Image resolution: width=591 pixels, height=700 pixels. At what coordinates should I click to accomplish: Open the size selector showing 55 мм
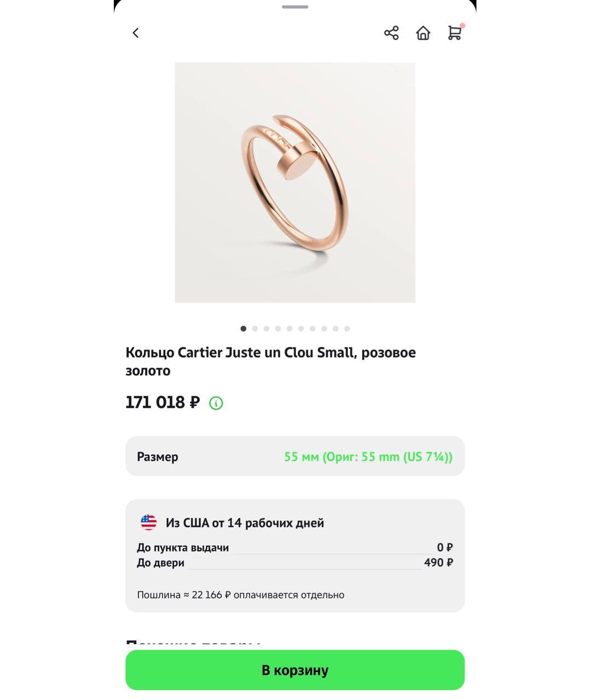[x=368, y=456]
